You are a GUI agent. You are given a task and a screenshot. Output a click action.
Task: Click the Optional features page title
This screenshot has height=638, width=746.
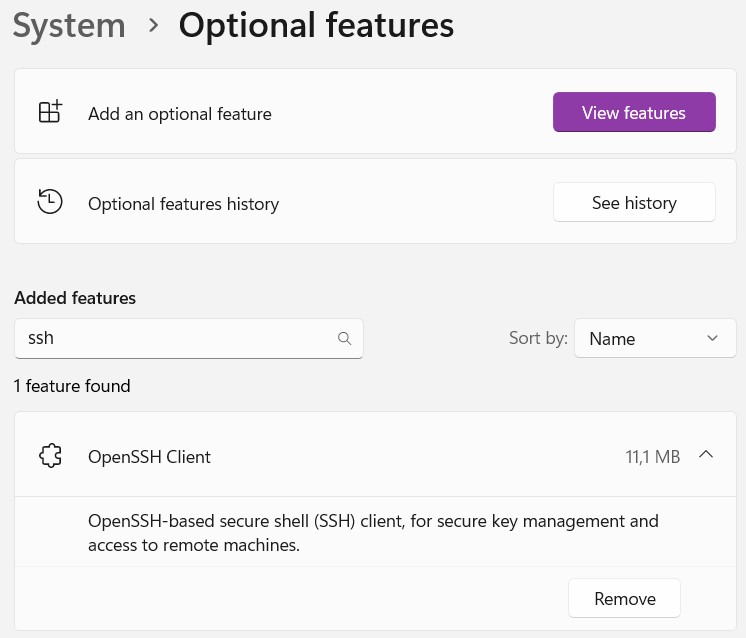coord(316,25)
